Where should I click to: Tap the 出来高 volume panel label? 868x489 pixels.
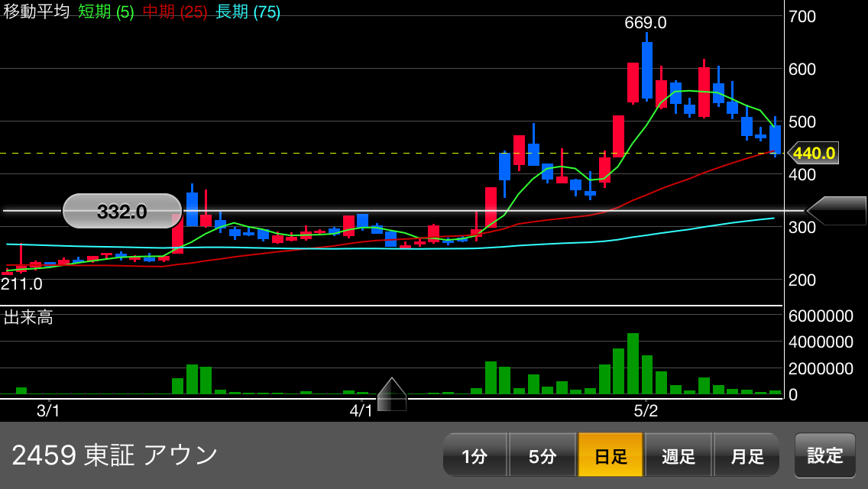tap(28, 318)
